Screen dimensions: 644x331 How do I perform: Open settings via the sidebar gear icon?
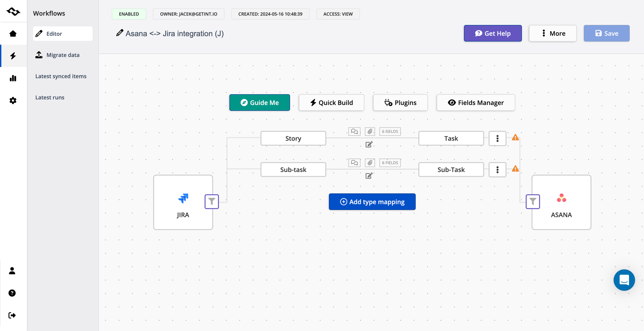coord(13,101)
